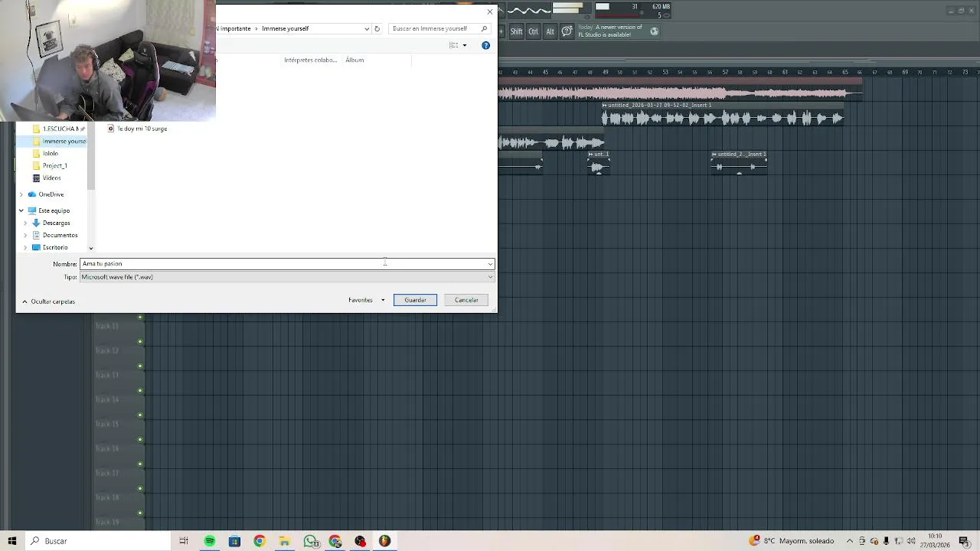Image resolution: width=980 pixels, height=551 pixels.
Task: Click the Cancelar button
Action: (466, 300)
